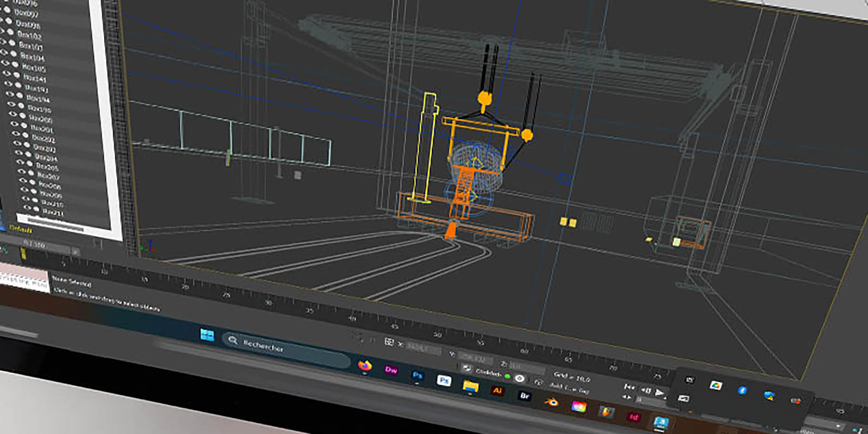Image resolution: width=868 pixels, height=434 pixels.
Task: Click the Y coordinate field
Action: pyautogui.click(x=475, y=357)
